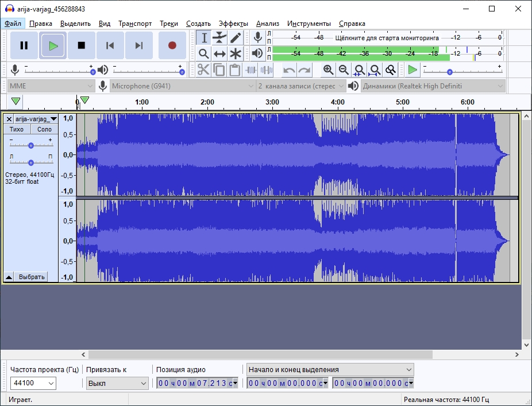This screenshot has height=406, width=532.
Task: Open the Эффекты menu
Action: click(x=233, y=24)
